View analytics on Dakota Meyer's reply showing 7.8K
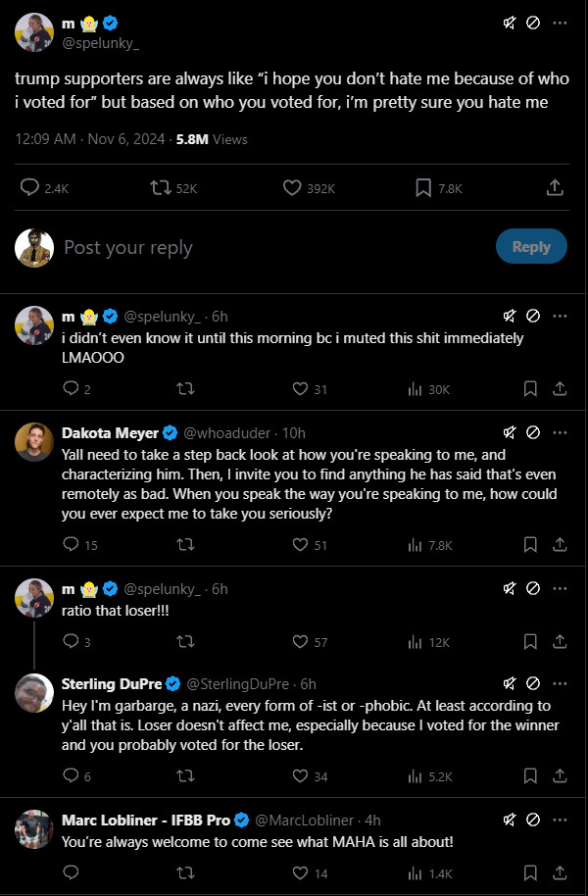The width and height of the screenshot is (588, 896). 415,545
